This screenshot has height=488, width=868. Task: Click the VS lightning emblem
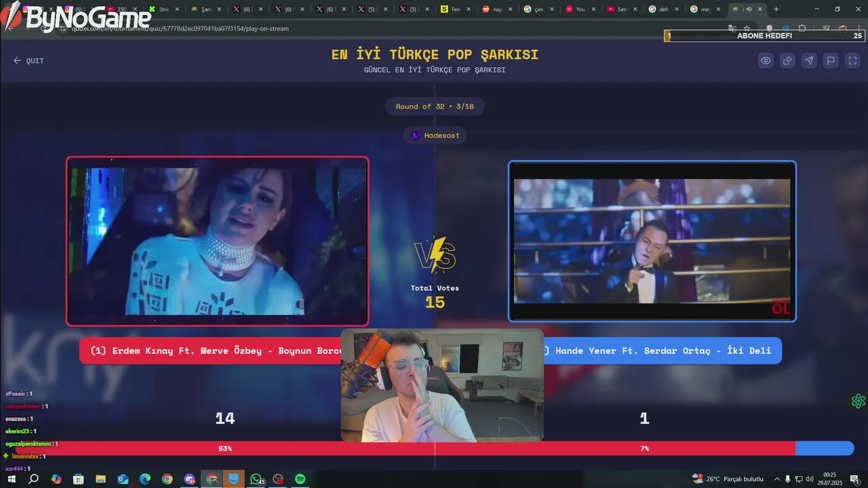[x=435, y=256]
